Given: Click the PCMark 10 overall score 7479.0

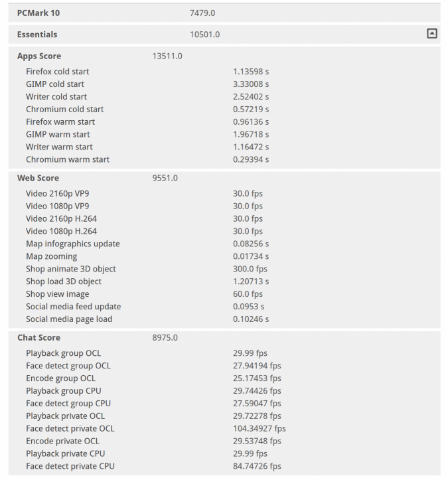Looking at the screenshot, I should click(202, 13).
